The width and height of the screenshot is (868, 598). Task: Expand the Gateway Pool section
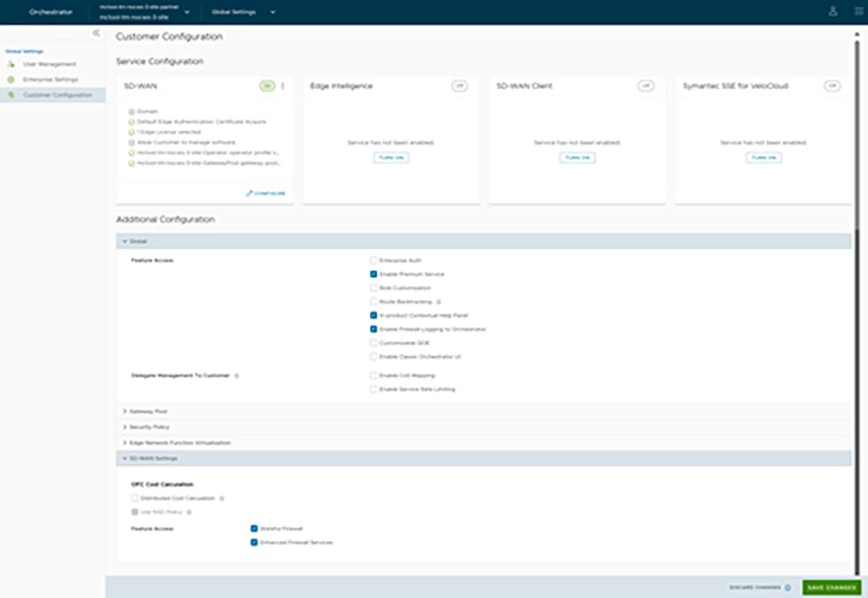148,411
